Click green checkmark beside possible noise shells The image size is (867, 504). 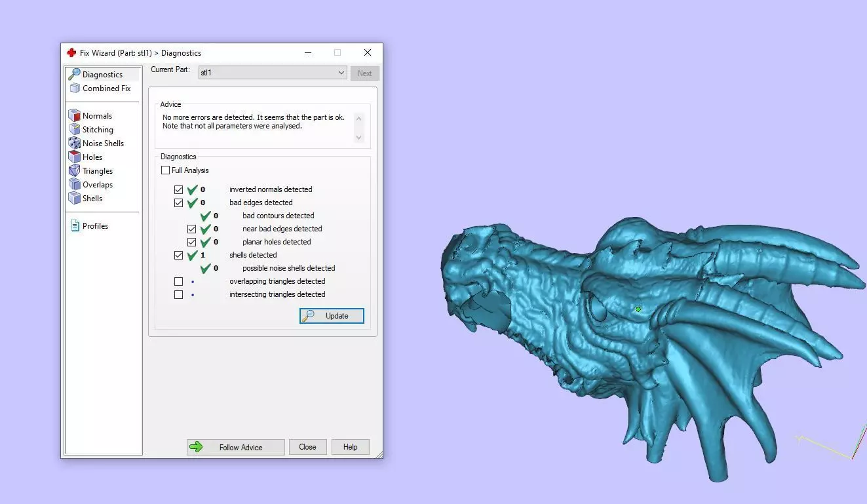205,268
